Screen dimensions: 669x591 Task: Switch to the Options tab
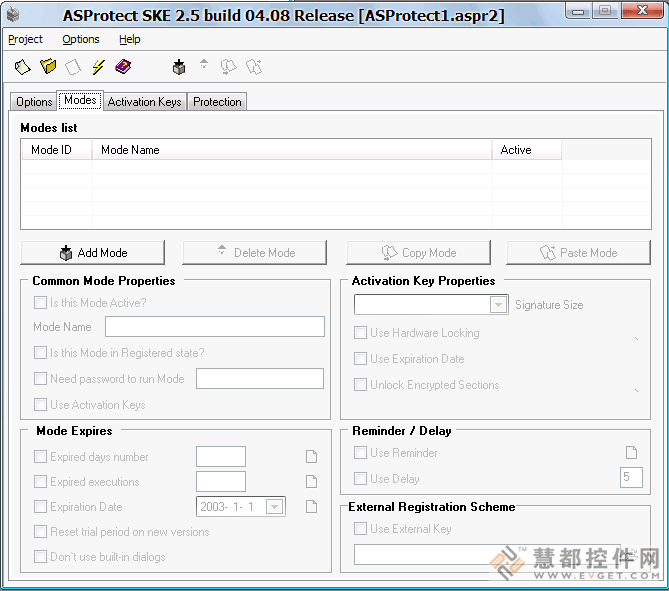click(x=34, y=102)
